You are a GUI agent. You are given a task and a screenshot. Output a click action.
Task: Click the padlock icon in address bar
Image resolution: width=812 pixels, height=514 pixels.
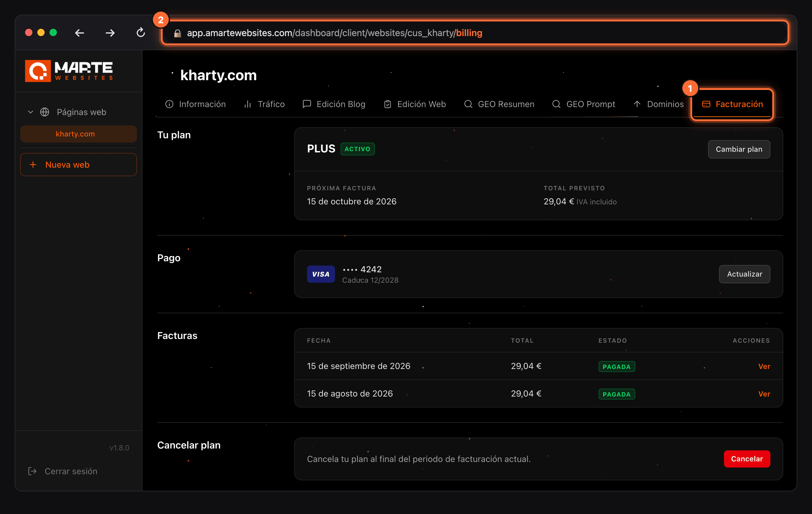178,33
